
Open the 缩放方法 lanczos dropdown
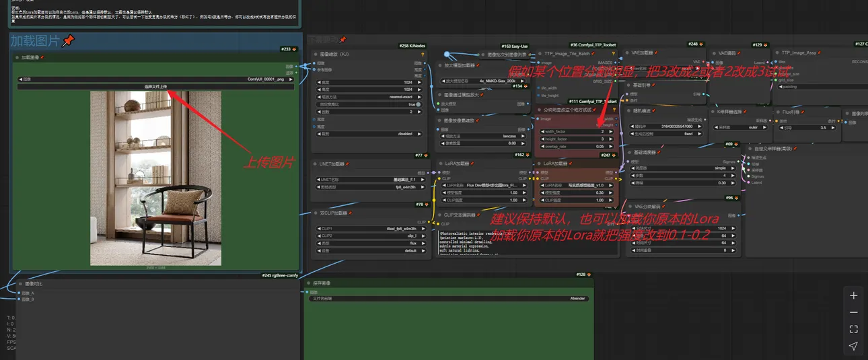pos(482,135)
